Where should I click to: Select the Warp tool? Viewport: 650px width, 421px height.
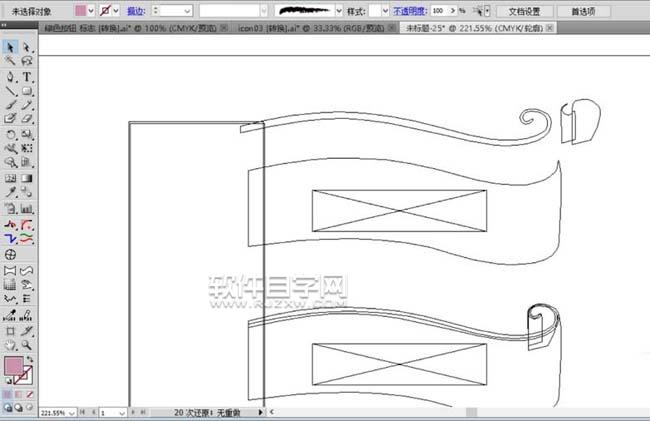[10, 148]
